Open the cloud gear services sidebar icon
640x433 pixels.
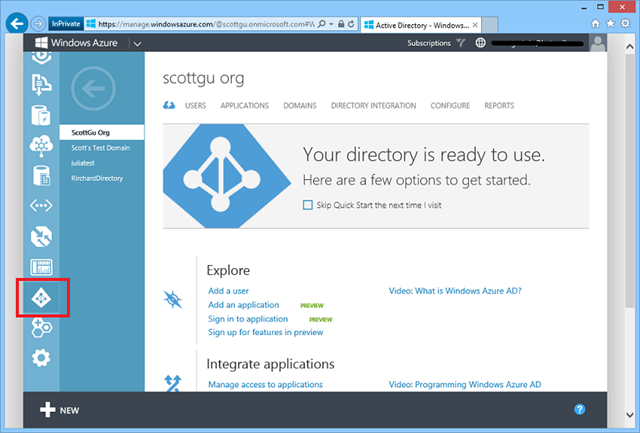(x=41, y=146)
